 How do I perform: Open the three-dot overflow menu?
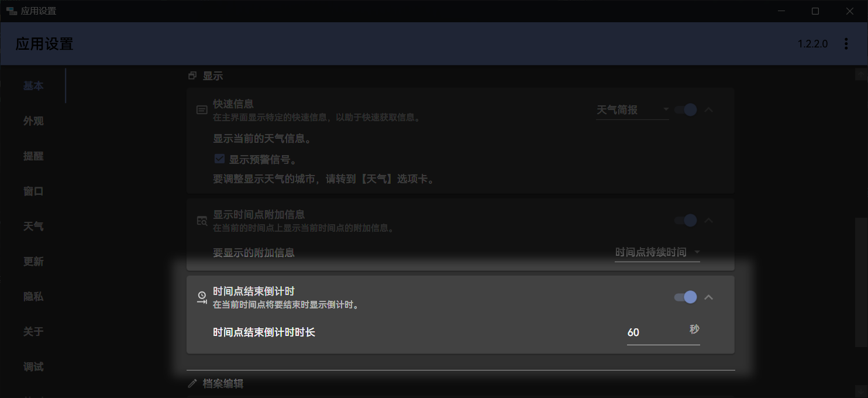point(846,43)
